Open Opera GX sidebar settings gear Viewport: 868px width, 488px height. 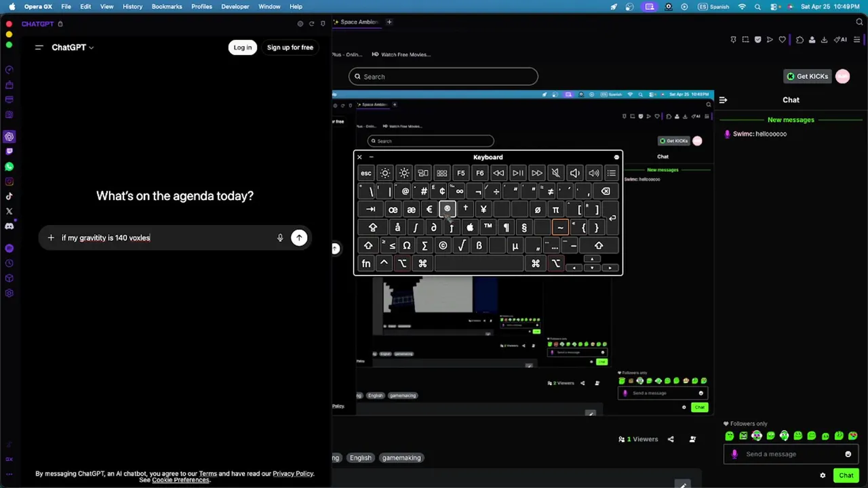9,293
